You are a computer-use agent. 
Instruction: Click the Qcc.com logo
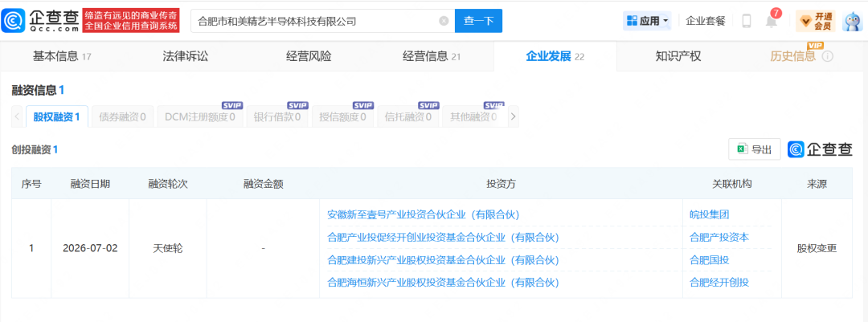coord(40,20)
